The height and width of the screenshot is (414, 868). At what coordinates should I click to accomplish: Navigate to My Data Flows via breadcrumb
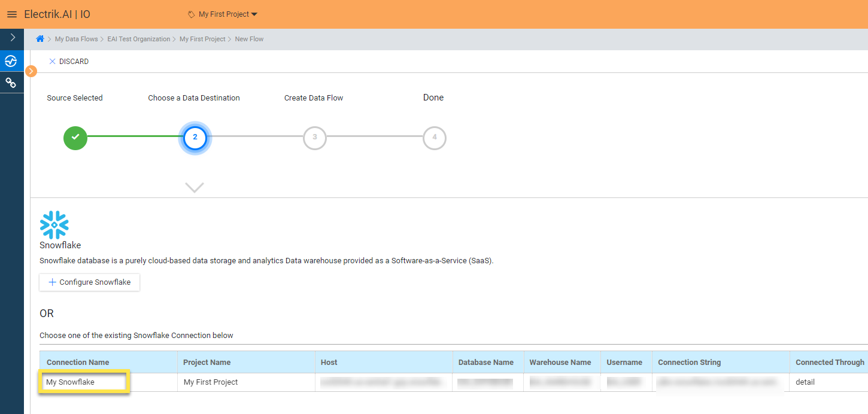pyautogui.click(x=76, y=38)
